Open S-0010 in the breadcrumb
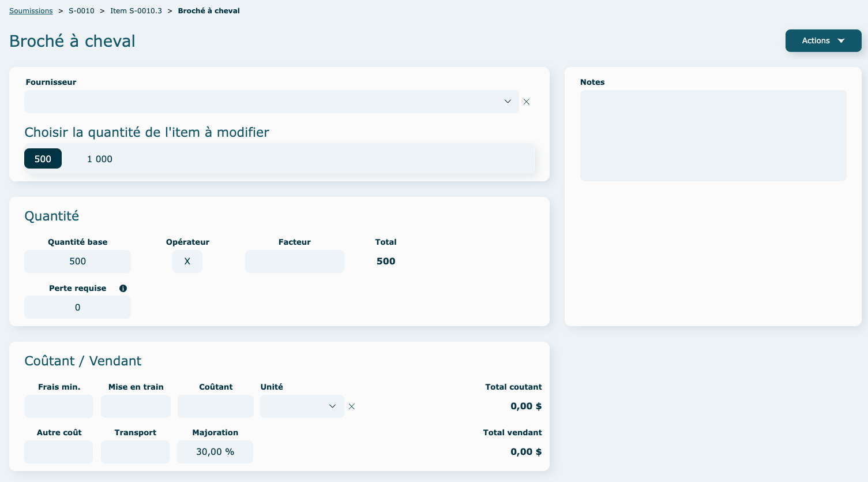868x482 pixels. [x=81, y=11]
